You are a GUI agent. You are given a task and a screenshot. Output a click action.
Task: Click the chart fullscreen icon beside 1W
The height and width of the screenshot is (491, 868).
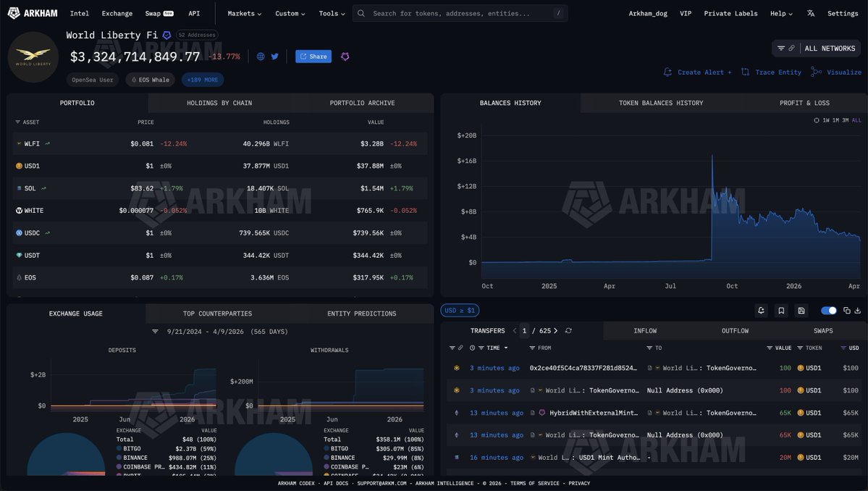coord(817,120)
